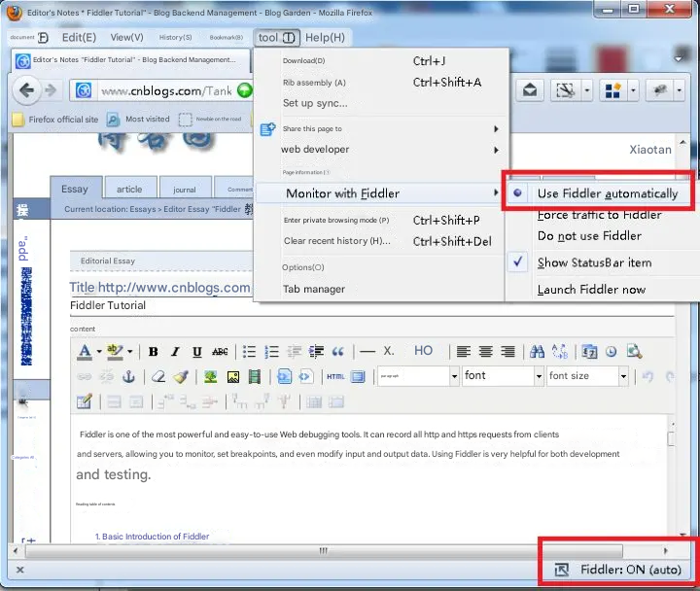
Task: Open find binoculars tool
Action: 537,352
